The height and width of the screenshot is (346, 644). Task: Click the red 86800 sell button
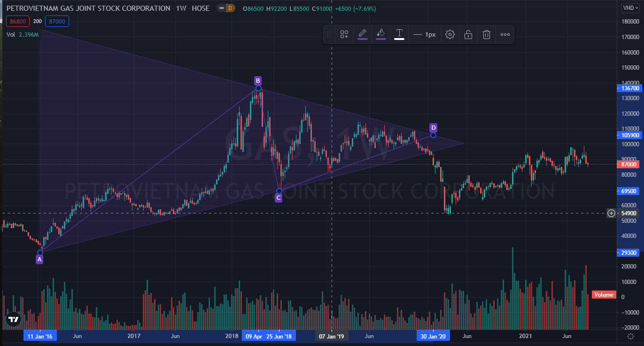(x=18, y=21)
